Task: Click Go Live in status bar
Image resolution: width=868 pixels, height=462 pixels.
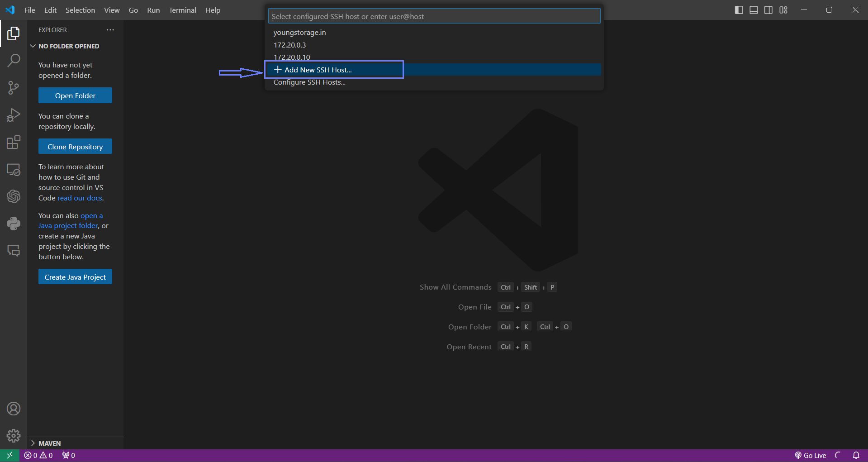Action: tap(811, 455)
